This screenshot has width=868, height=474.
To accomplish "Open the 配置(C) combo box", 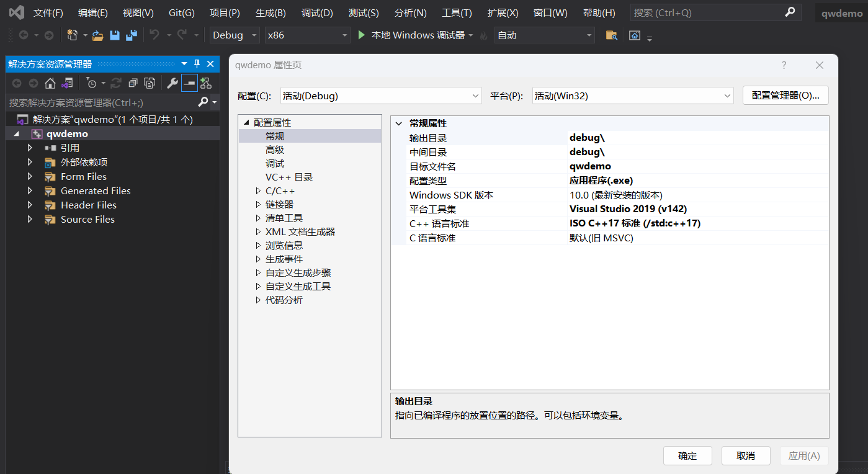I will (381, 96).
